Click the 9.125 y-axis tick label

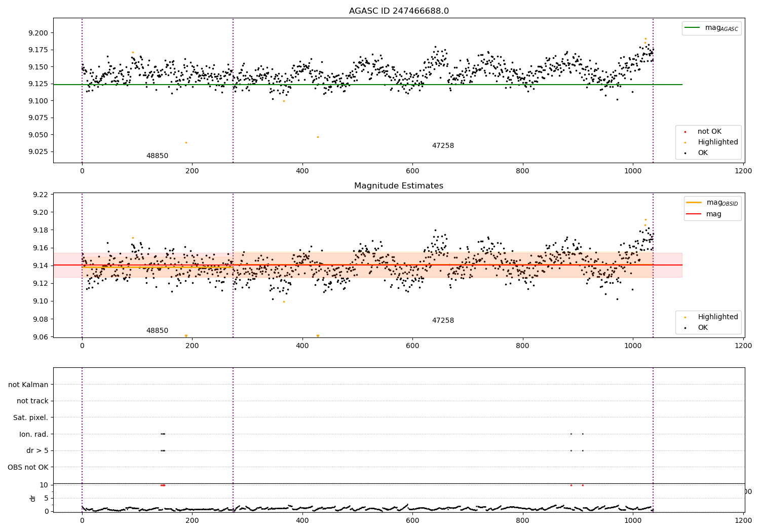(38, 84)
